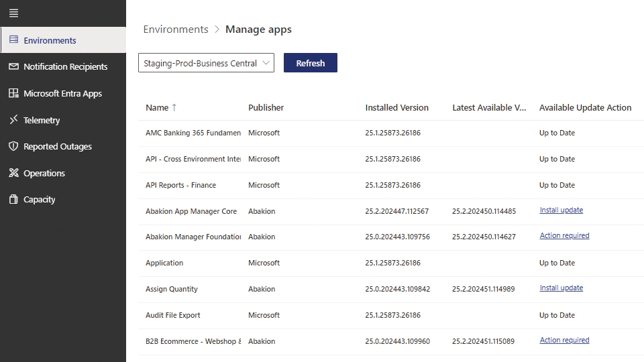The width and height of the screenshot is (644, 362).
Task: Select API Reports - Finance row name
Action: pos(180,185)
